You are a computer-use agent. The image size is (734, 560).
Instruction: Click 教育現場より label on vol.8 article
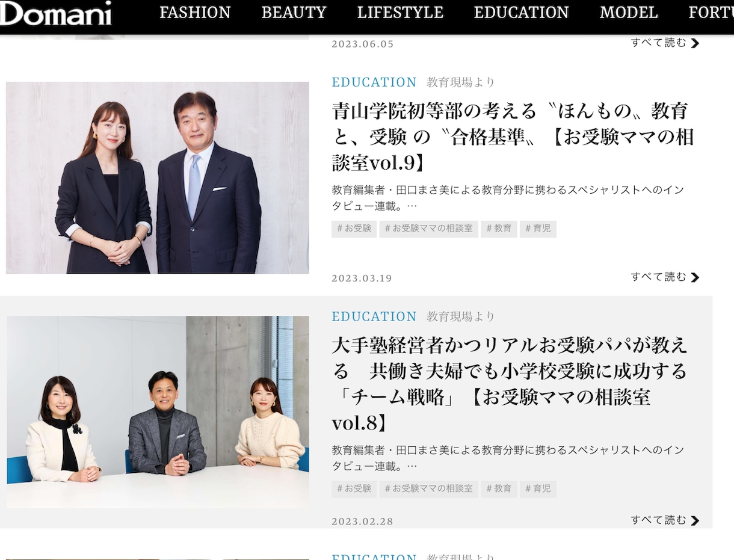point(461,316)
